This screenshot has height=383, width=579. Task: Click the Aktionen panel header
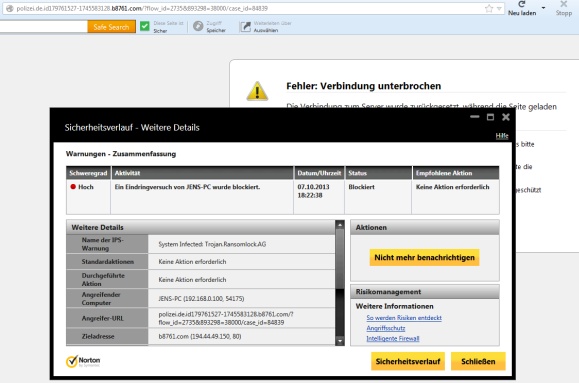[425, 227]
